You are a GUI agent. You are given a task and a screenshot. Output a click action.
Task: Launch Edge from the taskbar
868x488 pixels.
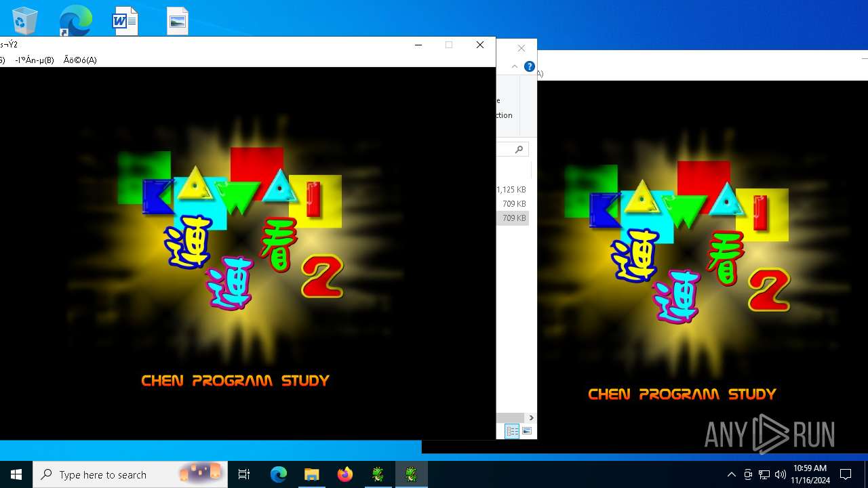[x=279, y=474]
